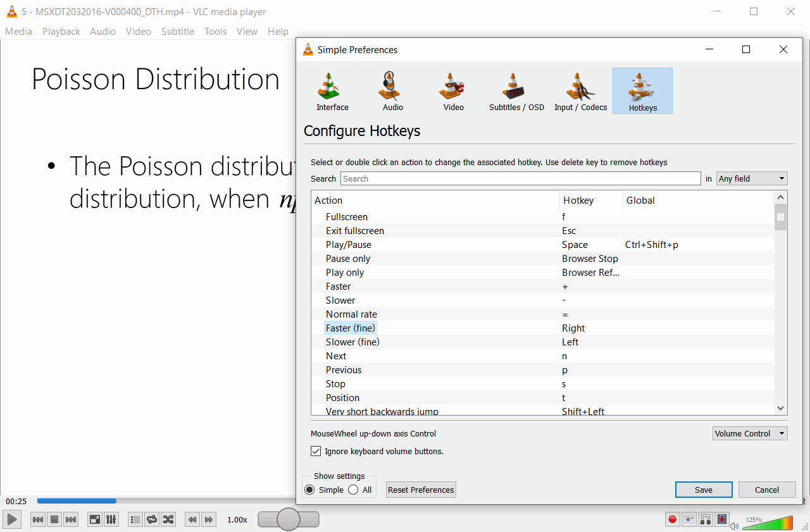This screenshot has width=810, height=532.
Task: Take a snapshot with camera icon
Action: [x=688, y=519]
